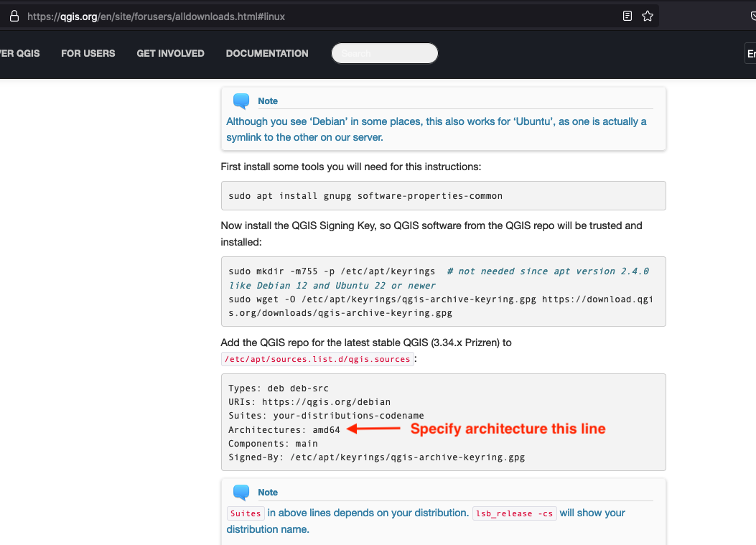Bookmark this page with the star icon
The image size is (756, 545).
pos(648,17)
